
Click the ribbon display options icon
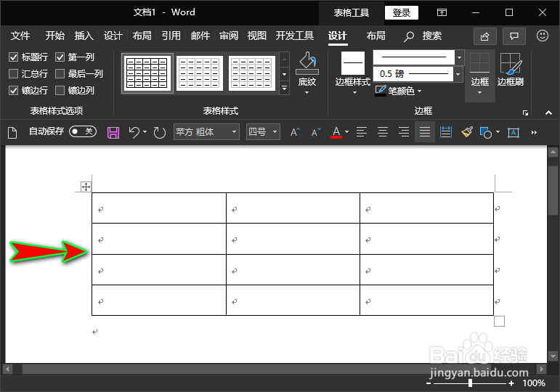tap(442, 12)
